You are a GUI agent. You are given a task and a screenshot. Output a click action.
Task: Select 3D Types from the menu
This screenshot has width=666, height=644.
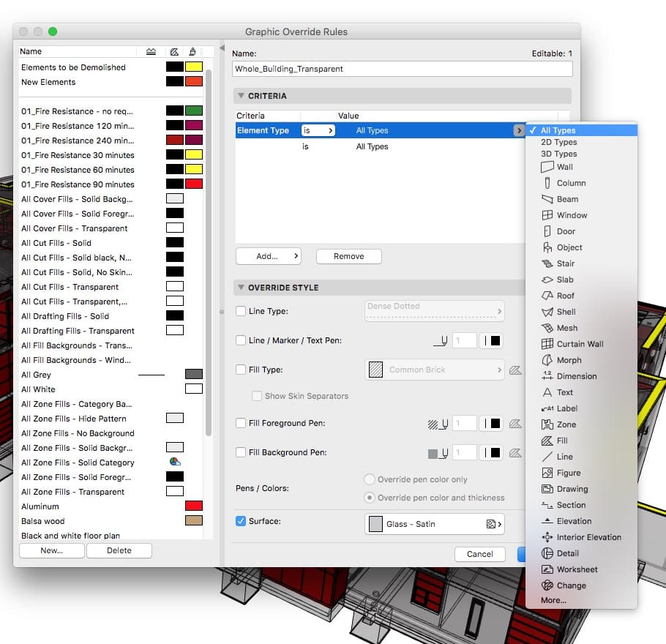558,154
